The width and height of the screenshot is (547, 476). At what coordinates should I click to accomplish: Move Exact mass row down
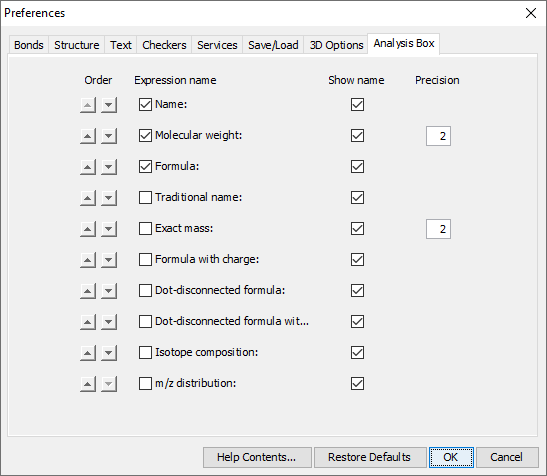click(x=109, y=229)
